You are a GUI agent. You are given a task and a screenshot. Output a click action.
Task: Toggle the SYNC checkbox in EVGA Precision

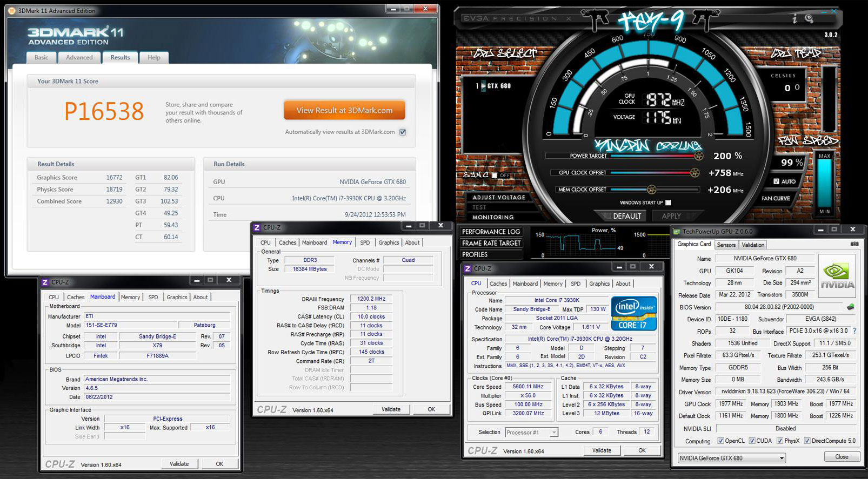[x=495, y=175]
